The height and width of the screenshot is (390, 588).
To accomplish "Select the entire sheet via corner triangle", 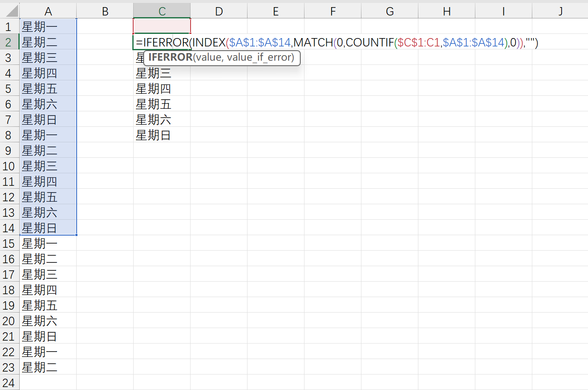I will click(x=10, y=11).
